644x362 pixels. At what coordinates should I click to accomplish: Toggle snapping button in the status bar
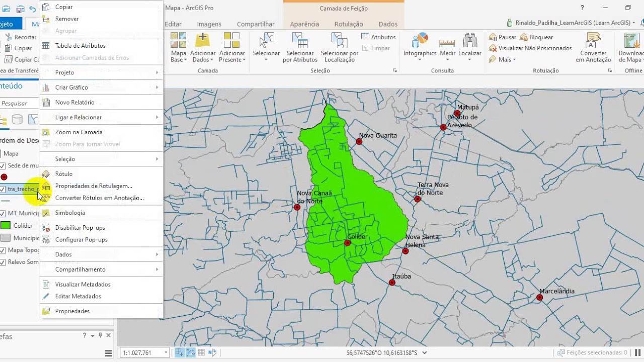click(179, 352)
